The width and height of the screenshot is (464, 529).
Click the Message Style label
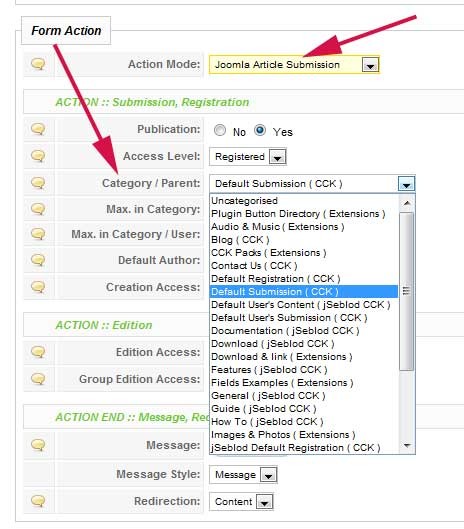click(x=158, y=474)
